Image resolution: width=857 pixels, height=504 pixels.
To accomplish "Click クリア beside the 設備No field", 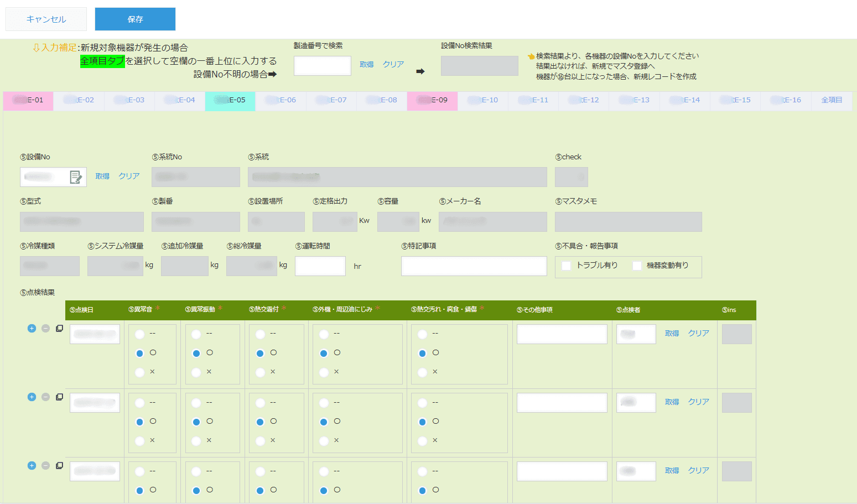I will (x=129, y=176).
